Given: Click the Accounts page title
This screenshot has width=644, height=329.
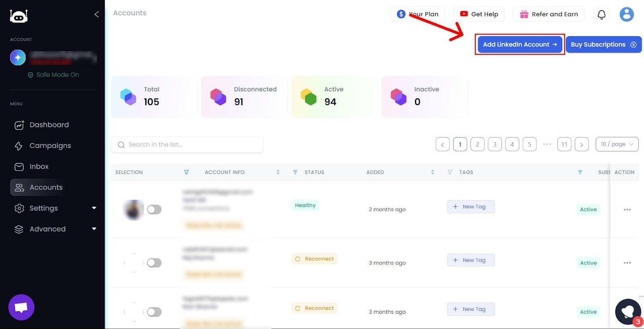Looking at the screenshot, I should click(130, 13).
